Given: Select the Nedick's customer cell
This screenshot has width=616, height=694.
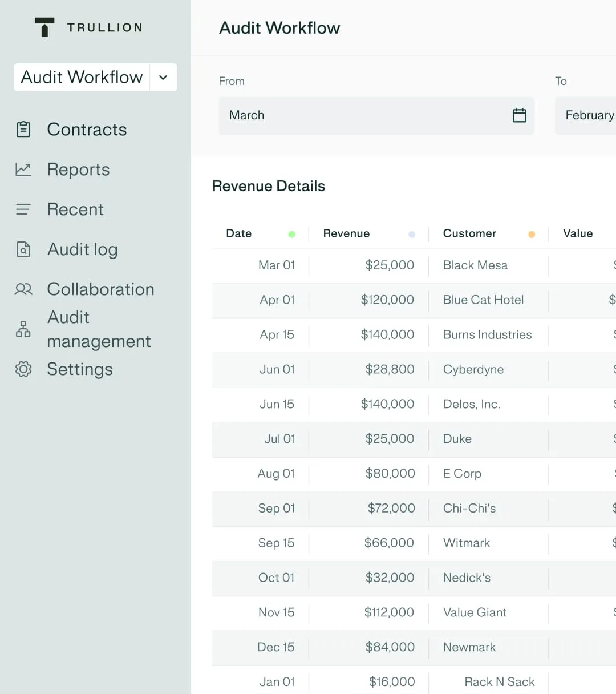Looking at the screenshot, I should (467, 578).
